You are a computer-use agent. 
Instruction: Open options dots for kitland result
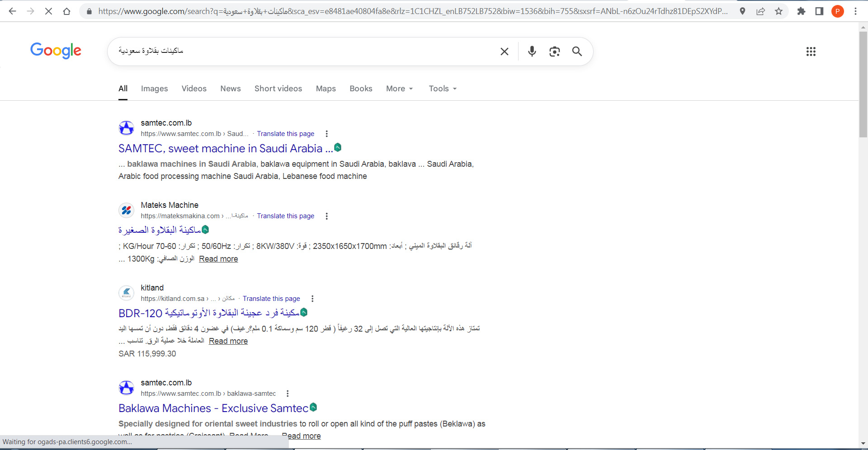point(312,299)
